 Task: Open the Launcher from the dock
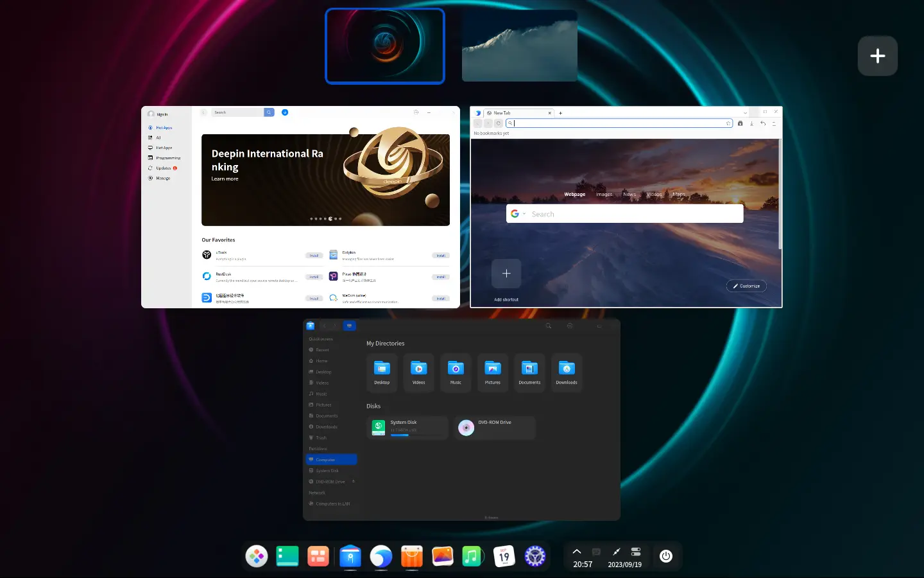pos(257,556)
